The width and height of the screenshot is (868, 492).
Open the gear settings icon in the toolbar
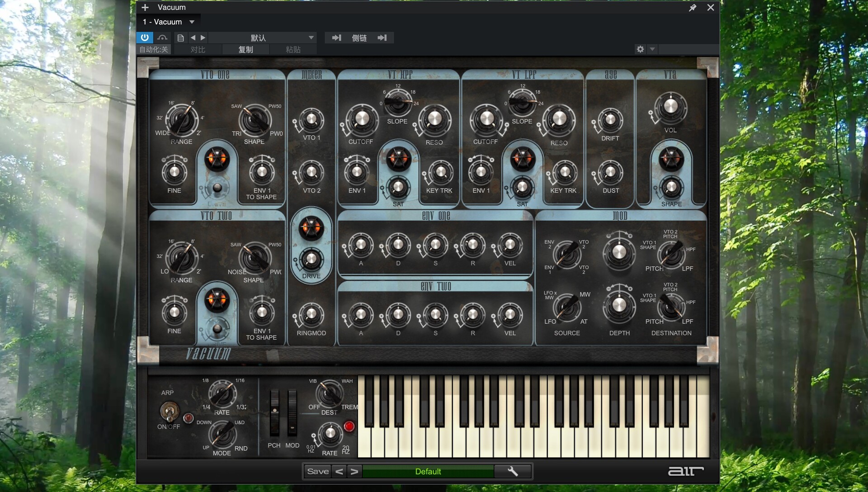coord(640,49)
